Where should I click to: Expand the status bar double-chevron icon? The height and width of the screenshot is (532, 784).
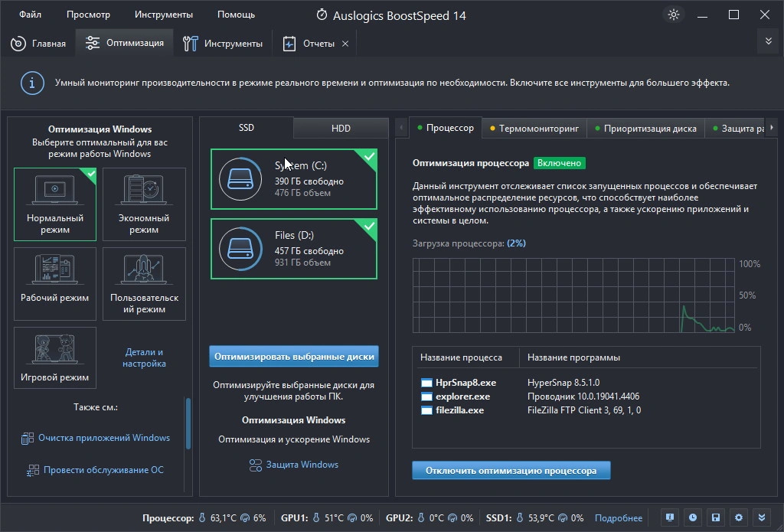point(762,517)
